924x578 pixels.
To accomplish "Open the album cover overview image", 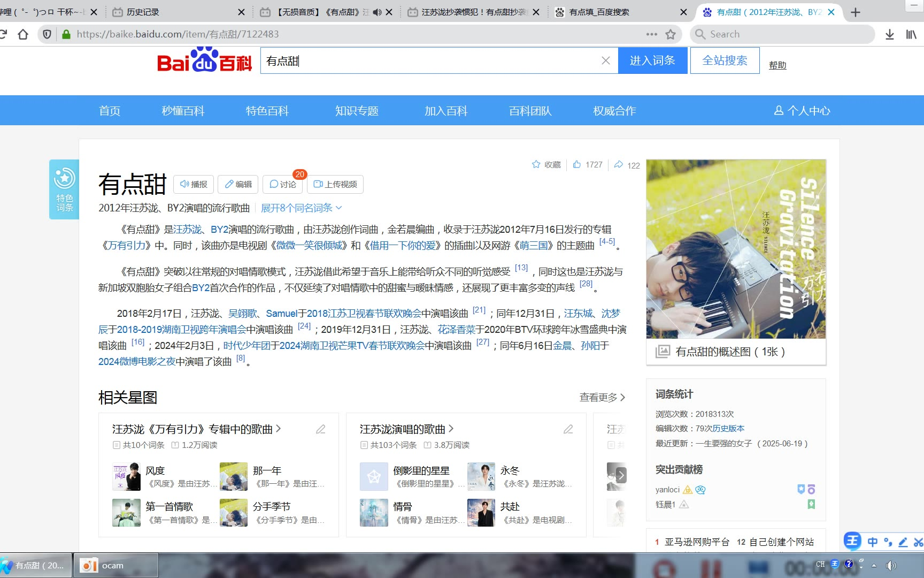I will [736, 249].
